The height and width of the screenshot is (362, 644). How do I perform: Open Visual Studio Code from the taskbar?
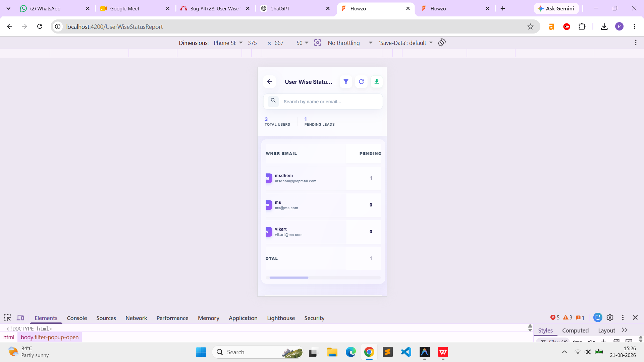406,352
